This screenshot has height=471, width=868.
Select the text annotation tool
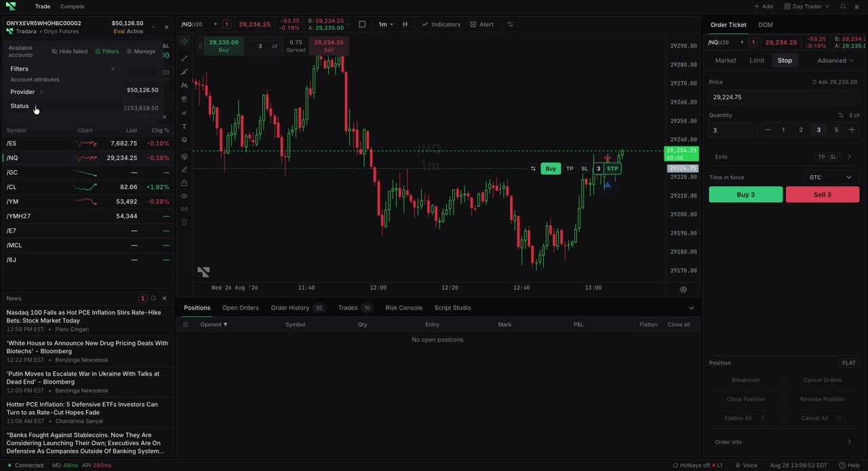click(184, 127)
